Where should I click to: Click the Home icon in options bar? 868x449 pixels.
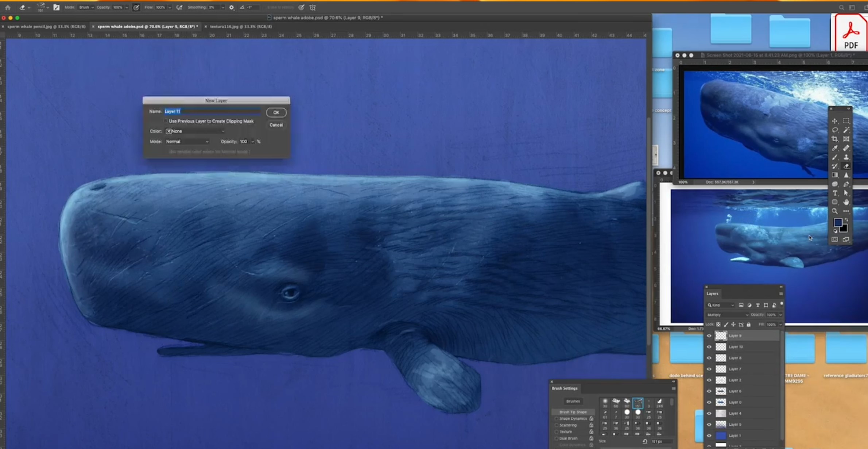pyautogui.click(x=8, y=7)
